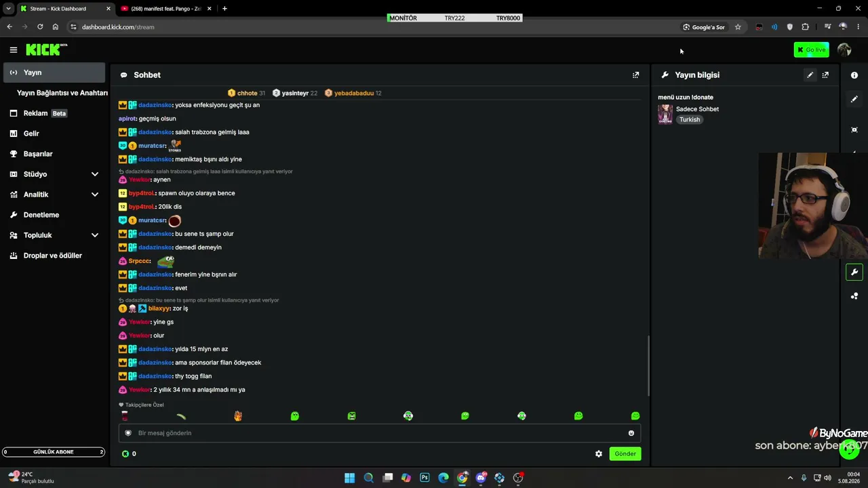Screen dimensions: 868x488
Task: Click username bilaxyy in chat
Action: pos(159,308)
